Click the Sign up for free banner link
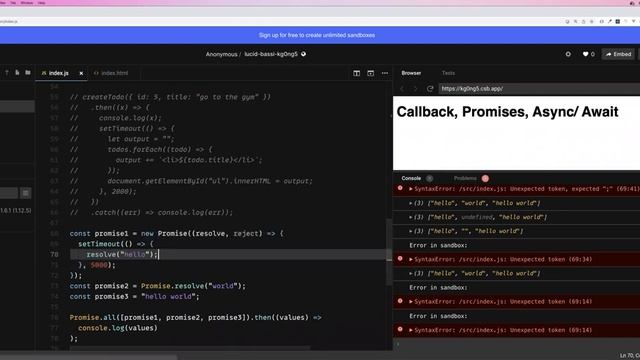Viewport: 640px width, 360px height. (x=317, y=35)
